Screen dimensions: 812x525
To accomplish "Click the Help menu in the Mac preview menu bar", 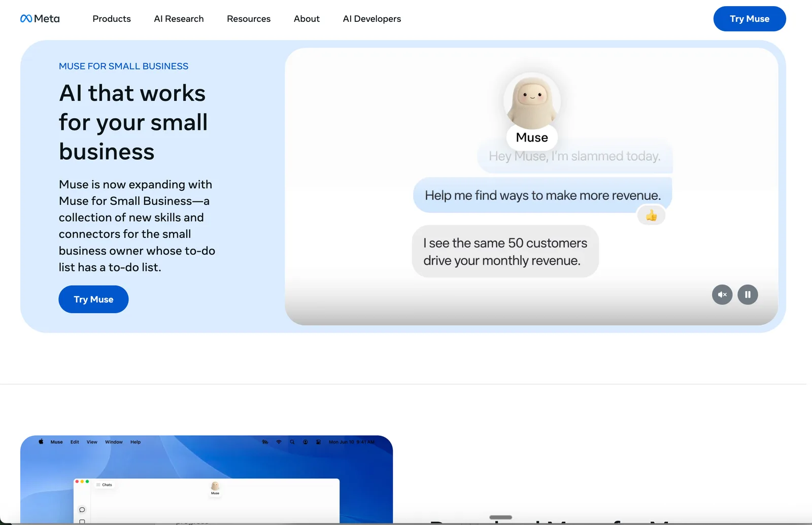I will 136,442.
